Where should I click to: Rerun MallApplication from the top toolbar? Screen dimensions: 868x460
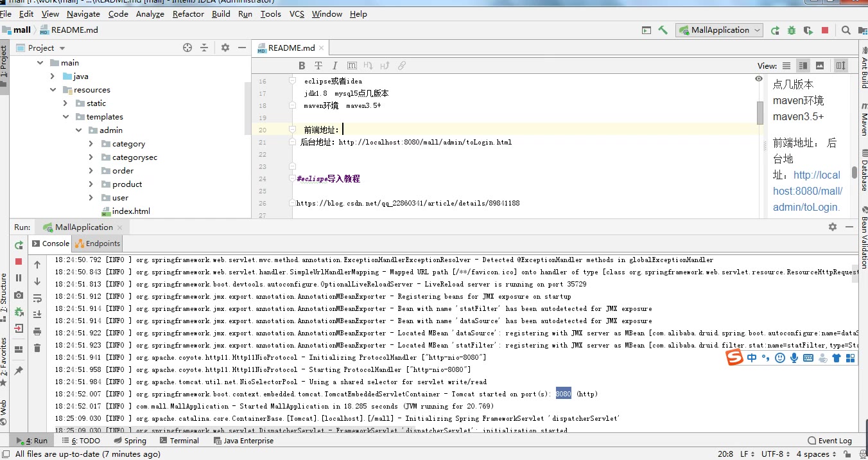pos(776,30)
